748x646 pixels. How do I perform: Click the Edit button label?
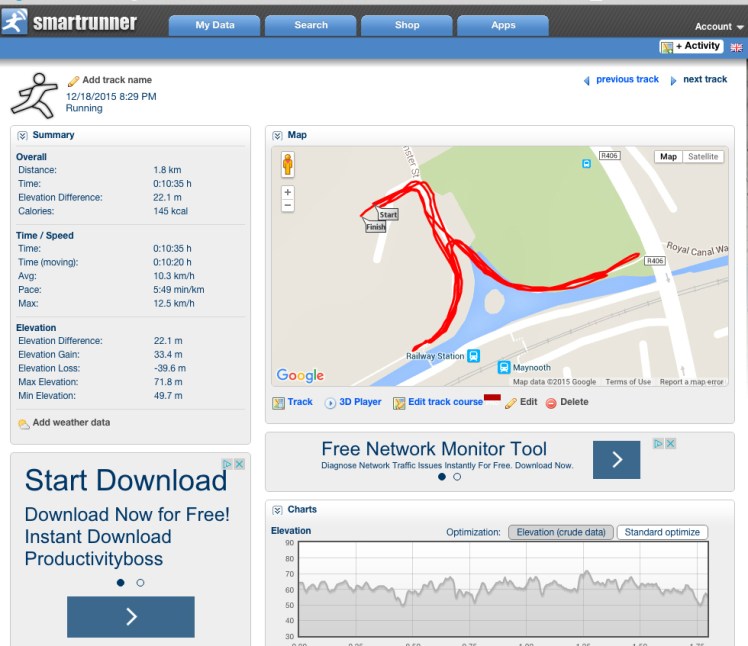click(528, 402)
